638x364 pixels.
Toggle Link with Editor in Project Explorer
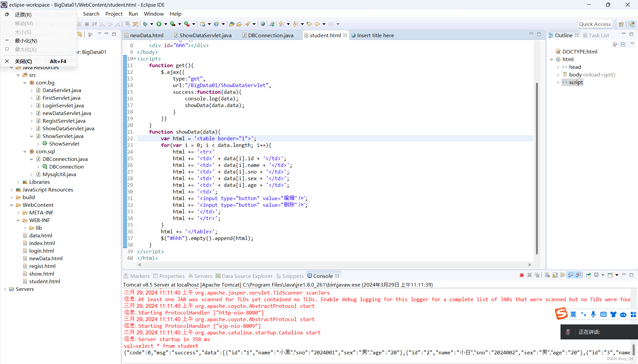click(79, 34)
